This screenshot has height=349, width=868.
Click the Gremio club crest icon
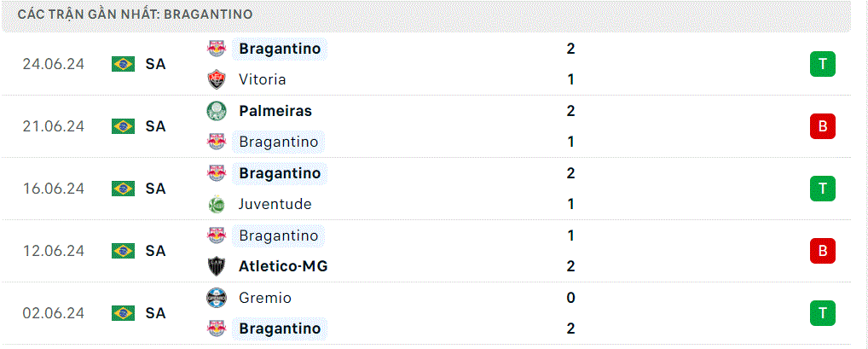click(217, 298)
